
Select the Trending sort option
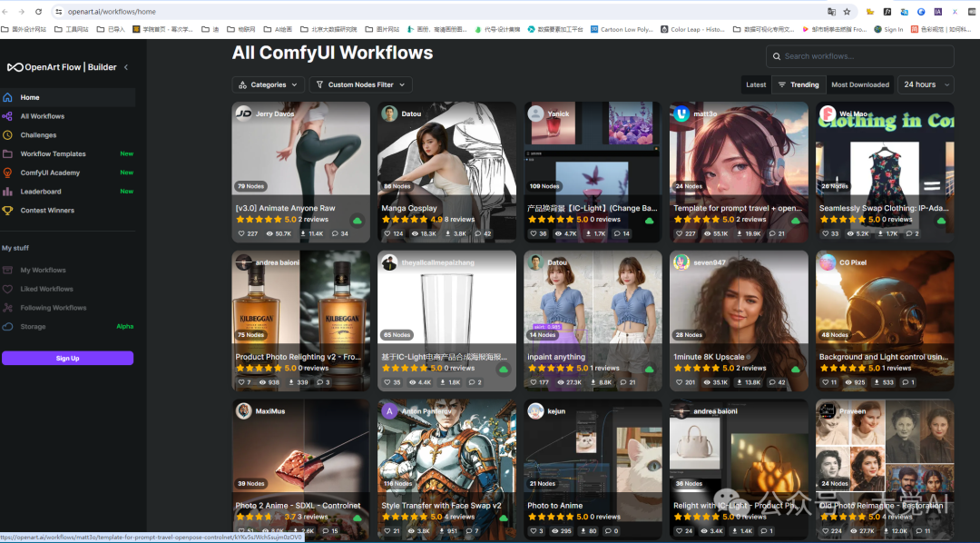[x=799, y=84]
